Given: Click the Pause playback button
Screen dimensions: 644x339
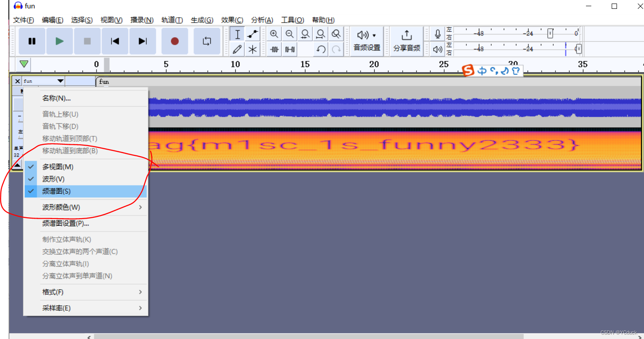Looking at the screenshot, I should (32, 41).
